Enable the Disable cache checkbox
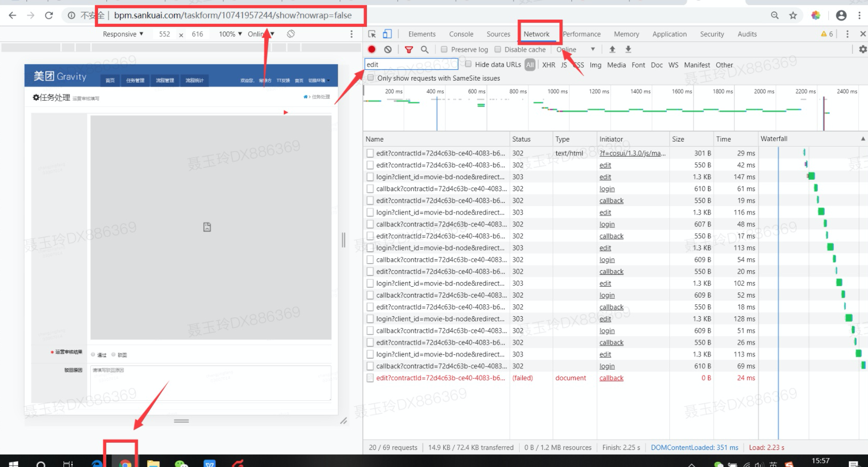The image size is (868, 467). pyautogui.click(x=497, y=50)
